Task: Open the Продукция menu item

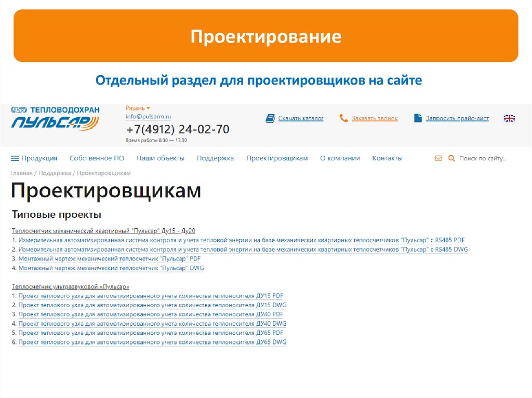Action: (39, 158)
